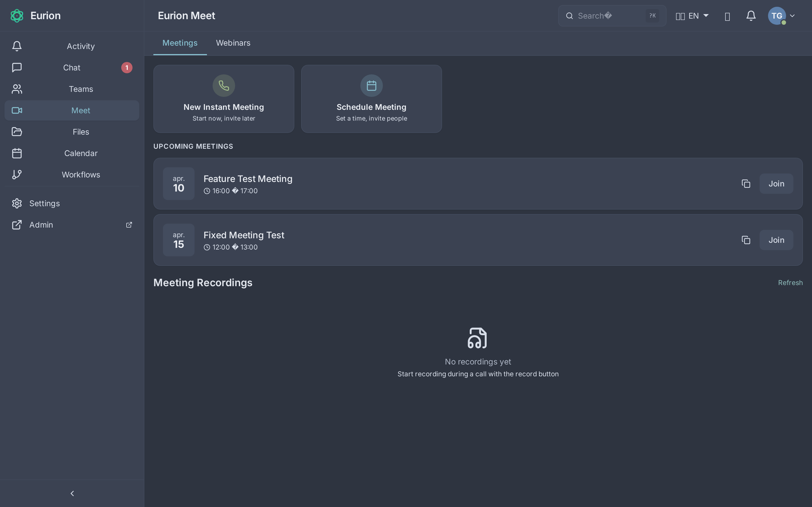Open Chat using the speech bubble icon

point(17,67)
